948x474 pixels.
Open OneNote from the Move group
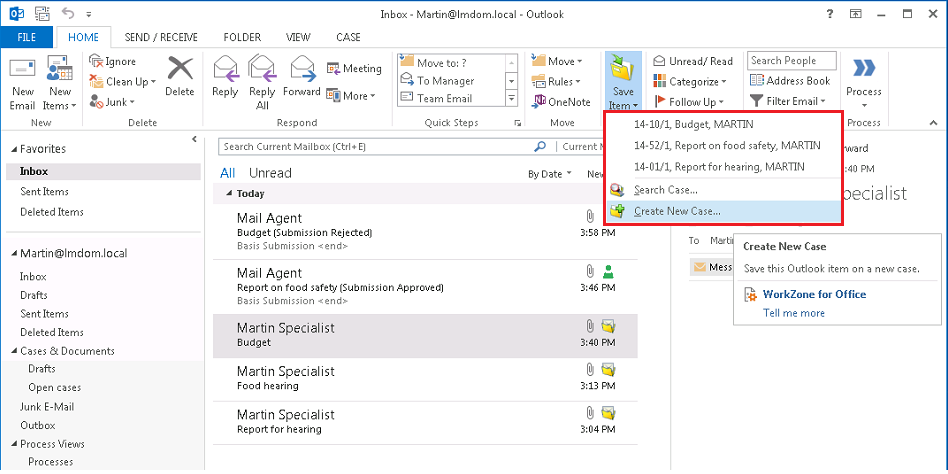coord(561,102)
